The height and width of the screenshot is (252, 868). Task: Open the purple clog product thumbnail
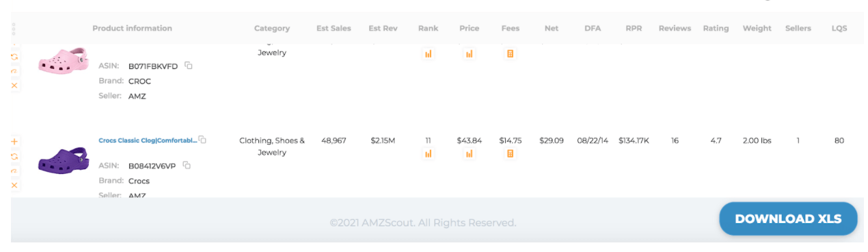(x=63, y=162)
